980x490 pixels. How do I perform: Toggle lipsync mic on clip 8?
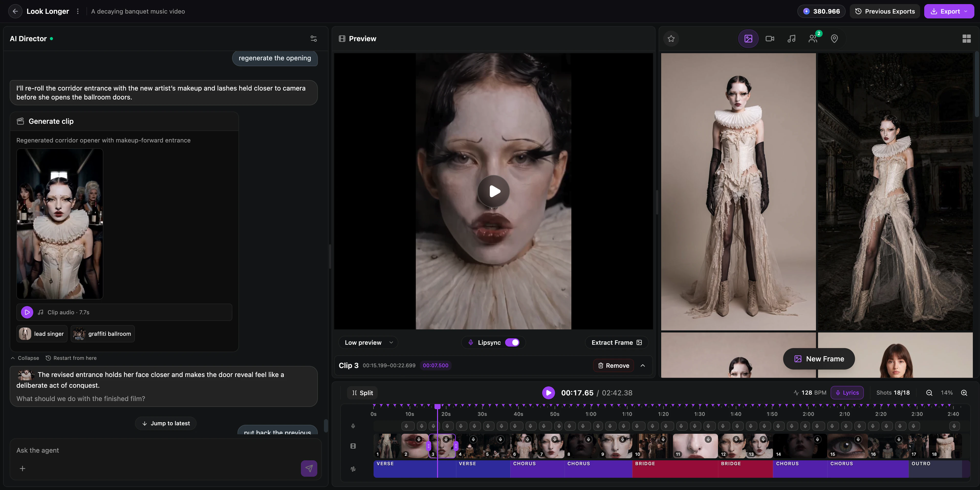point(588,439)
